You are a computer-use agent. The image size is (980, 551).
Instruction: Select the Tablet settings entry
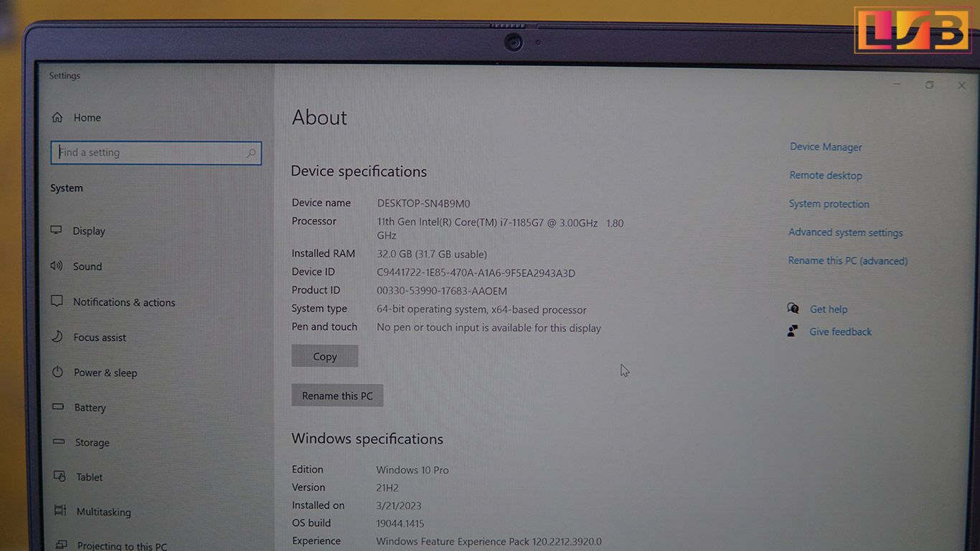click(90, 477)
